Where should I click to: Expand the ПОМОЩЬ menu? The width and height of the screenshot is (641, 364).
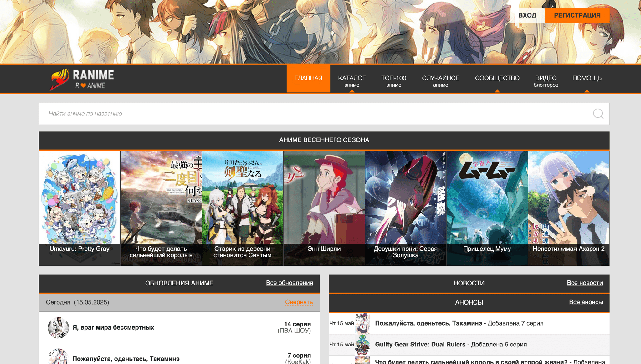coord(587,78)
